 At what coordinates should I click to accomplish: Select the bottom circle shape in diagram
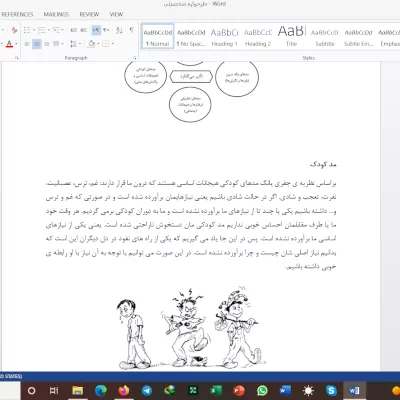[190, 105]
